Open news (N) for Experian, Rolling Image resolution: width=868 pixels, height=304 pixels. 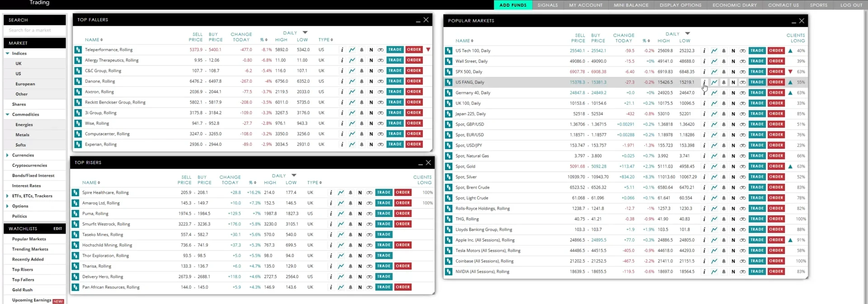371,145
